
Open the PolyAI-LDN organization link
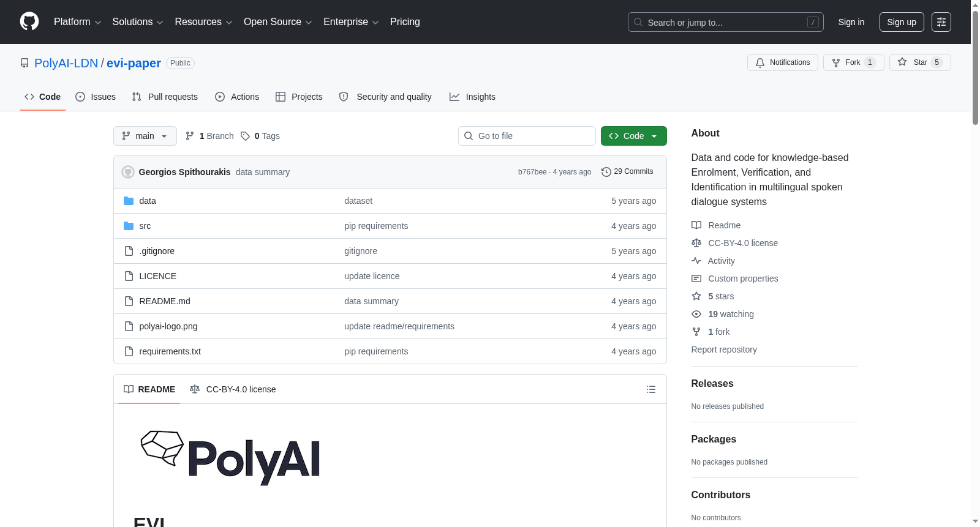tap(66, 63)
